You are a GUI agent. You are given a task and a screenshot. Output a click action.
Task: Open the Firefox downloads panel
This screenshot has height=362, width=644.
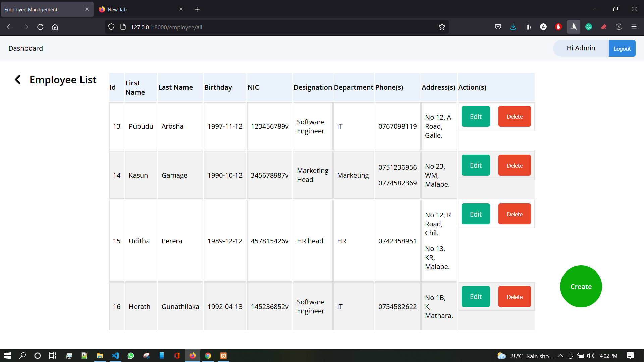pos(513,27)
